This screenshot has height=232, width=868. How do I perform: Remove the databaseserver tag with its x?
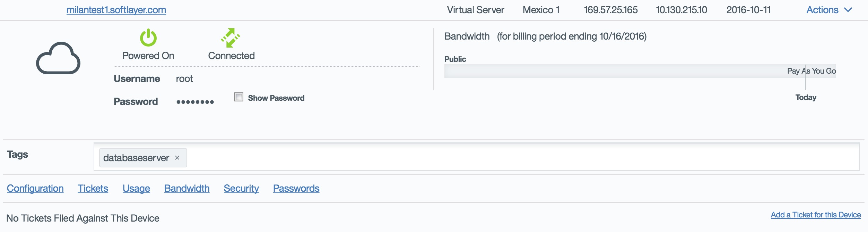(x=177, y=158)
